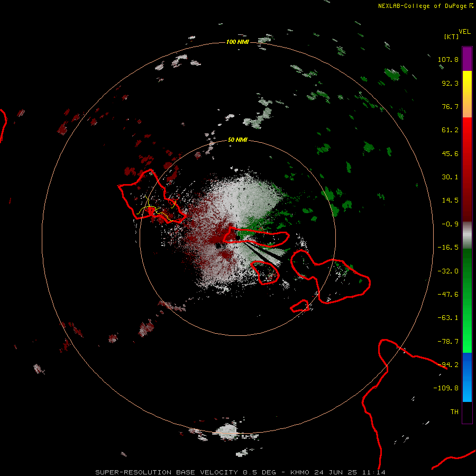Viewport: 476px width, 476px height.
Task: Click the 76.7 velocity scale value
Action: [x=450, y=106]
